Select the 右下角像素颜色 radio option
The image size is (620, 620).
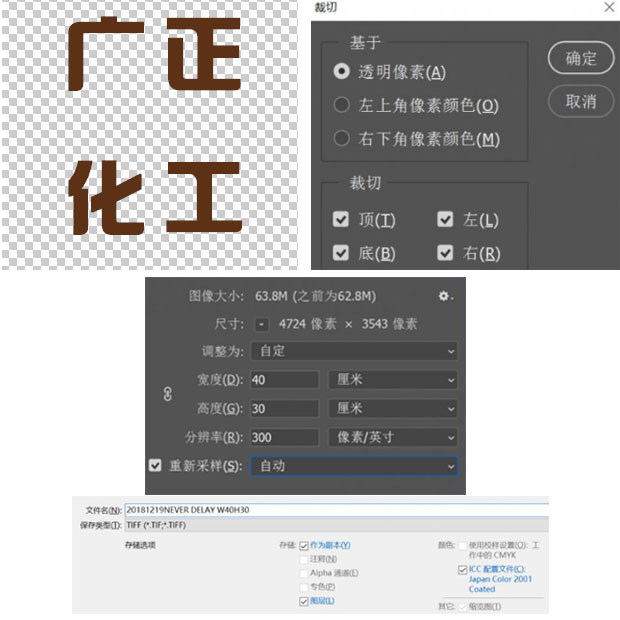click(x=342, y=139)
